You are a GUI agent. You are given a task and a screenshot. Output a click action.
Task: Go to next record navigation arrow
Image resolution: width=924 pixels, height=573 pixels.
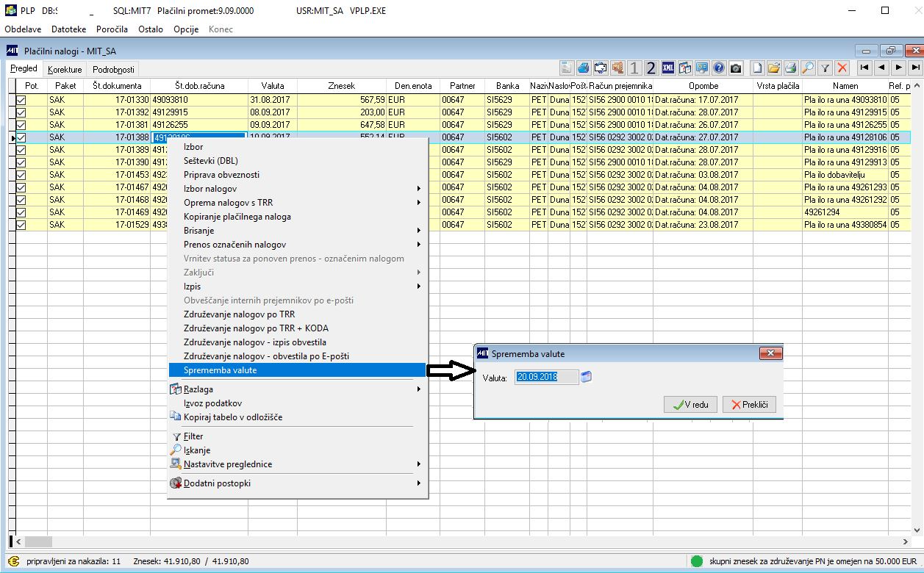898,68
